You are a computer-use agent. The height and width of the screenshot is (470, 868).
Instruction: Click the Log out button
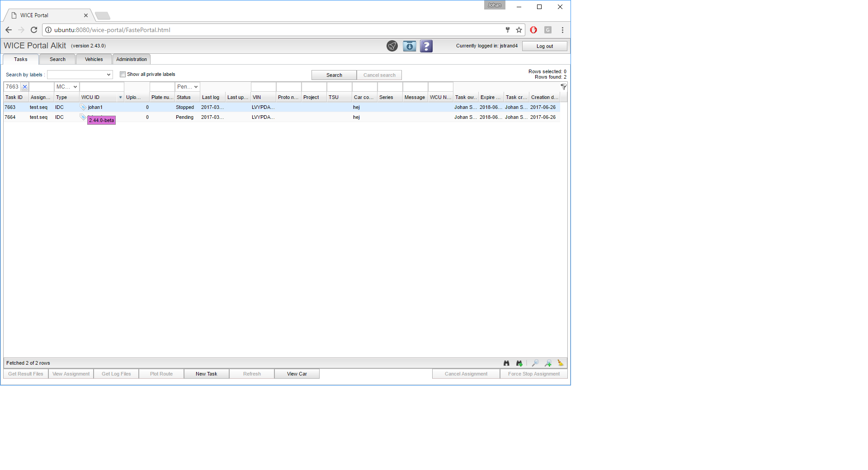click(x=544, y=46)
